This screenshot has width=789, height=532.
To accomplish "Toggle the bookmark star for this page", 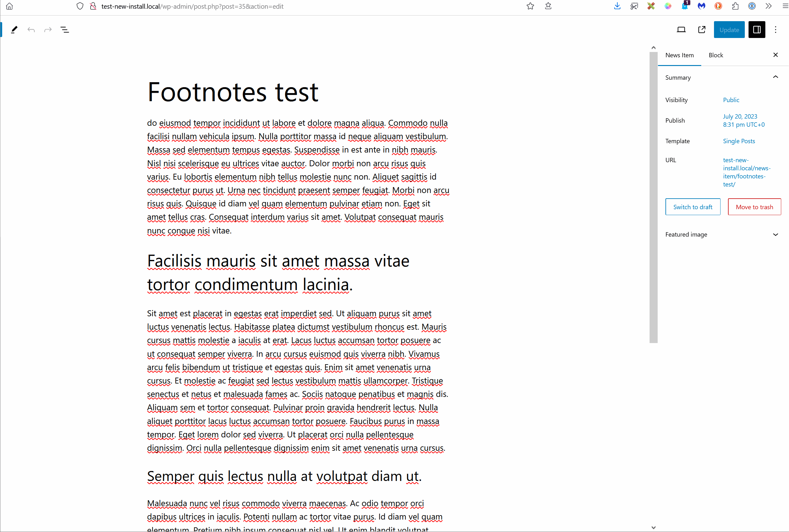I will [530, 6].
